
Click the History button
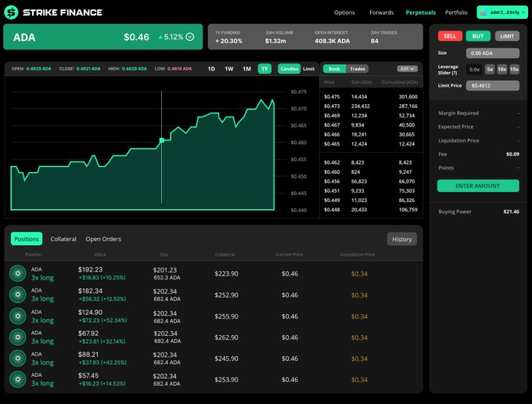point(401,240)
